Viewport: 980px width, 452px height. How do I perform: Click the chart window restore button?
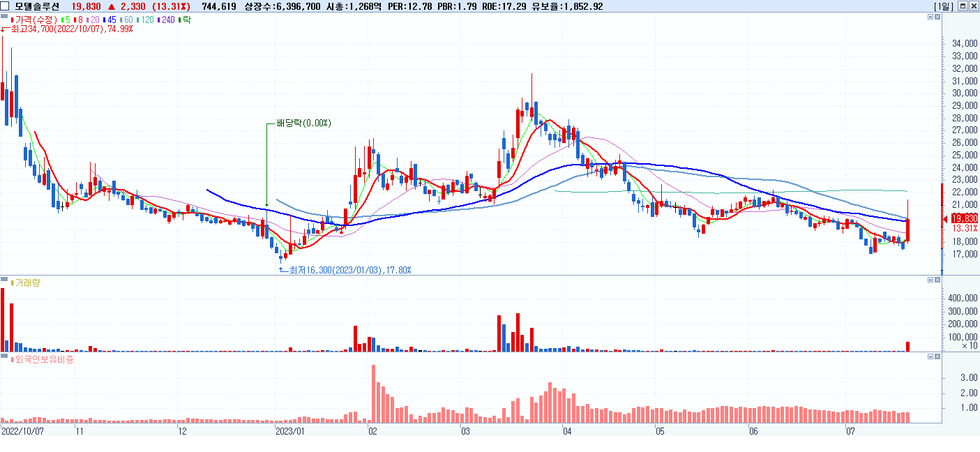(x=963, y=6)
